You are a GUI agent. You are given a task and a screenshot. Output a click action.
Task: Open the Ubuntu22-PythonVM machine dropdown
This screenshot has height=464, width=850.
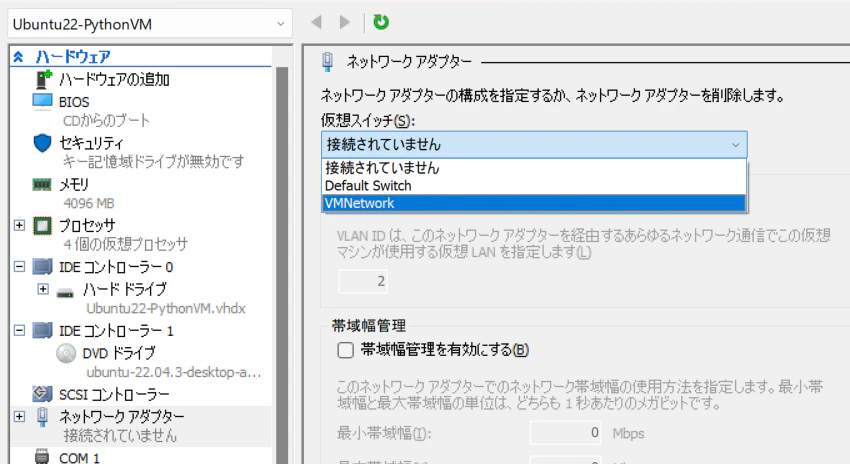click(150, 24)
